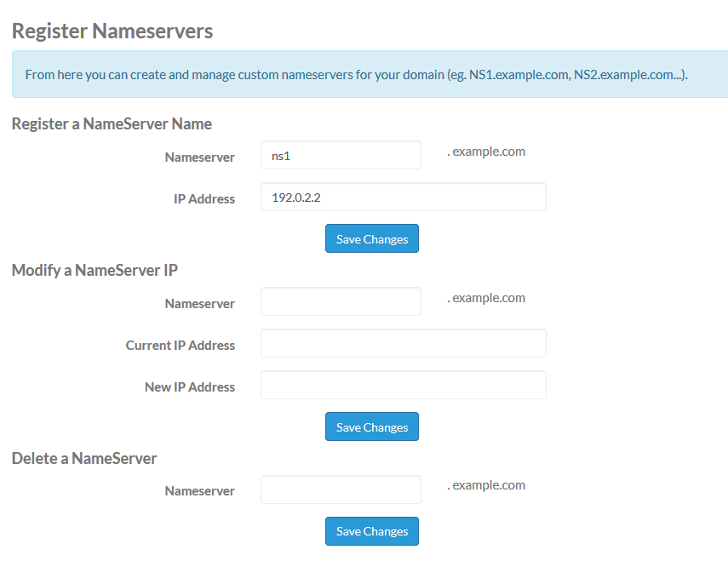
Task: Submit Save Changes for Delete a NameServer
Action: pyautogui.click(x=372, y=531)
